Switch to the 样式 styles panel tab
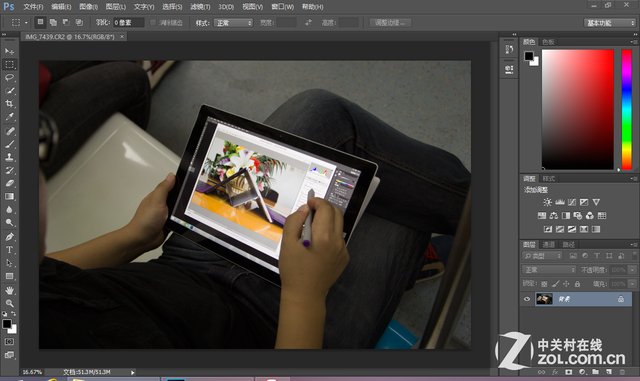 tap(549, 178)
